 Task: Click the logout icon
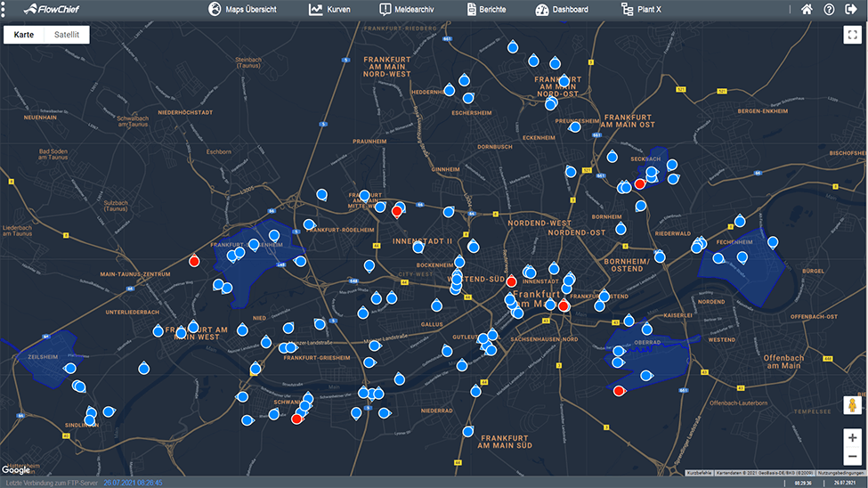tap(851, 10)
